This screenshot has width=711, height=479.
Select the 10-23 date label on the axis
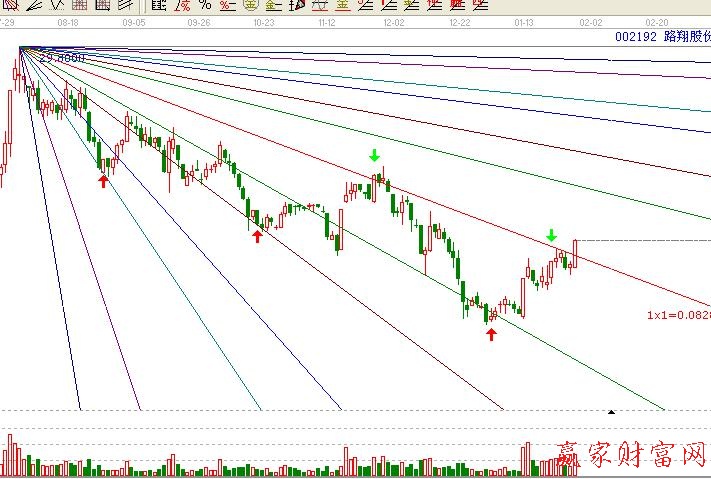click(x=264, y=21)
